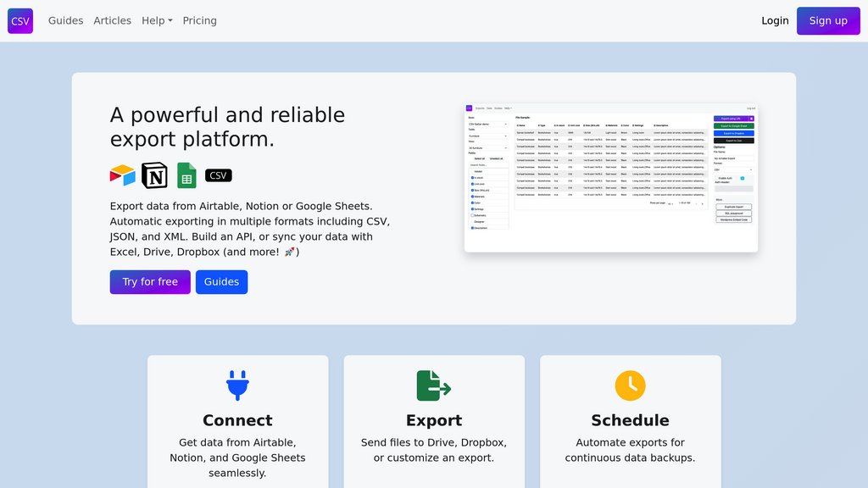Click the Sign up button
The height and width of the screenshot is (488, 868).
coord(828,21)
